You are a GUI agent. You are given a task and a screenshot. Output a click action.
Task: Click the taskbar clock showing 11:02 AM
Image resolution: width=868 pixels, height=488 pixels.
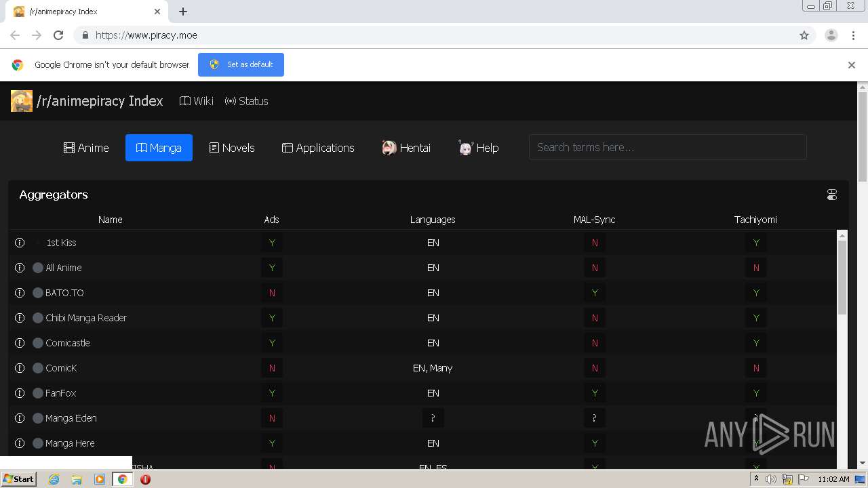(833, 479)
